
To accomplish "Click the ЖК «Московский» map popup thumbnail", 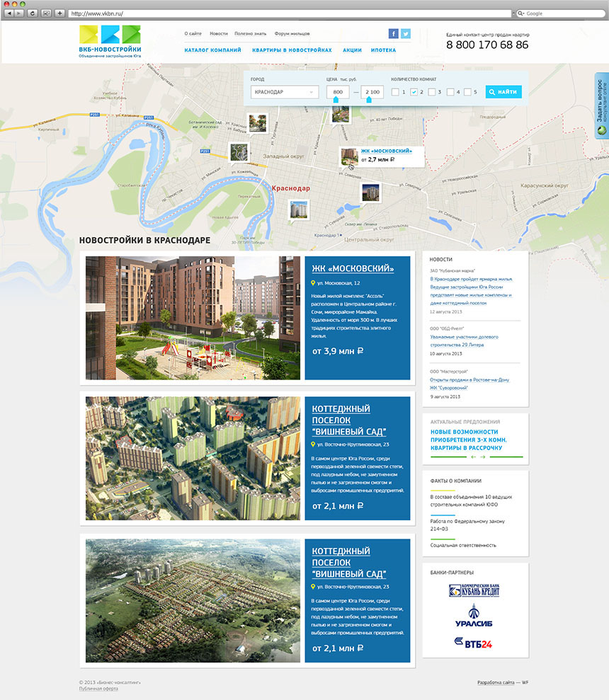I will coord(349,156).
